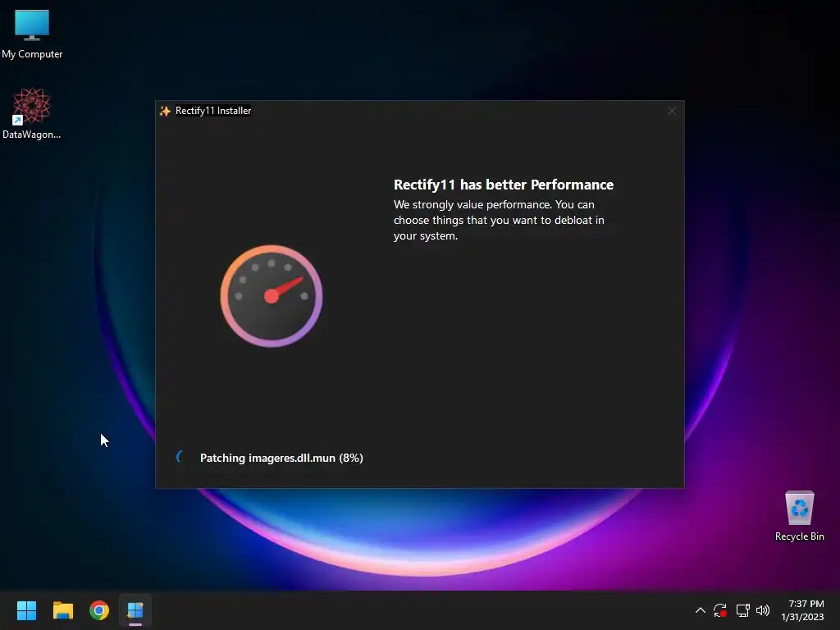The width and height of the screenshot is (840, 630).
Task: Show hidden system tray icons
Action: pos(701,610)
